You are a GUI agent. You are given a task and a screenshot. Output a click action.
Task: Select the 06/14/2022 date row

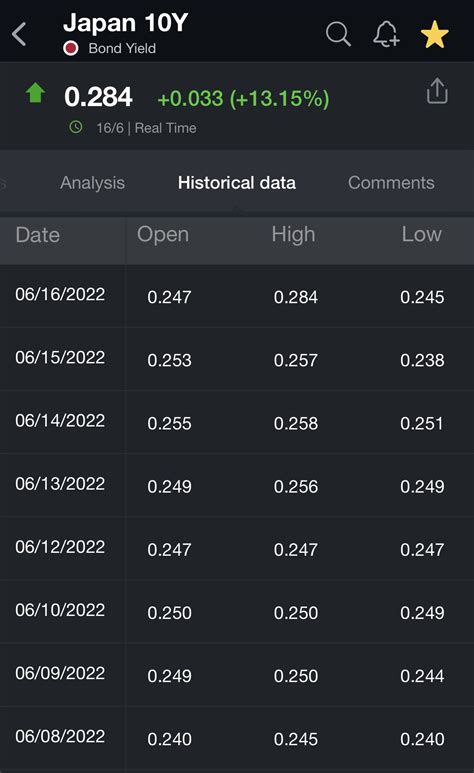237,422
